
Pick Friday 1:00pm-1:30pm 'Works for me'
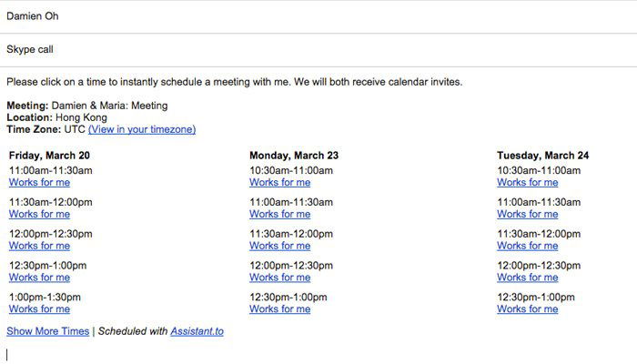(x=39, y=309)
